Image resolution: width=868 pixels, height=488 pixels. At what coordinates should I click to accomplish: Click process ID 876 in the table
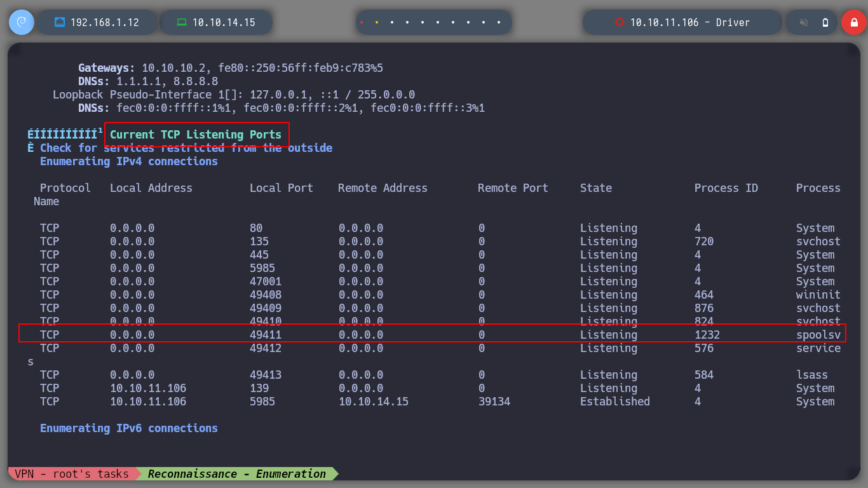tap(704, 308)
